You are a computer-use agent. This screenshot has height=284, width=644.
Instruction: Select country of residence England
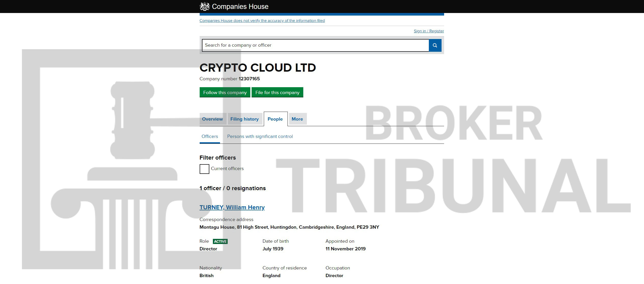271,276
